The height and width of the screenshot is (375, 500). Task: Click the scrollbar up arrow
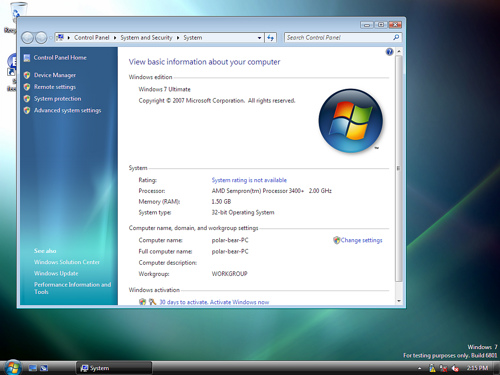tap(399, 52)
